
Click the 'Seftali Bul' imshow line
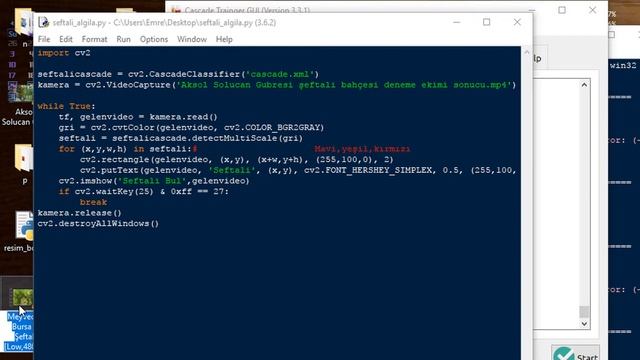click(x=154, y=181)
